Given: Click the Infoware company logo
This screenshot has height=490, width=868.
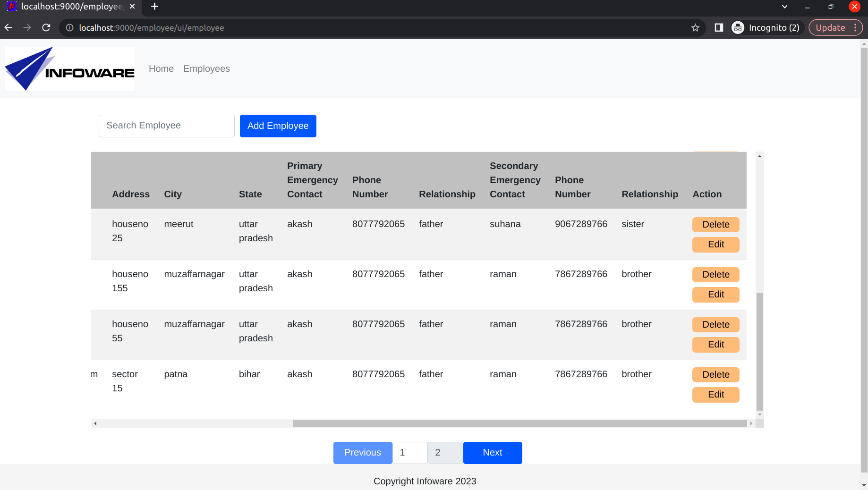Looking at the screenshot, I should tap(69, 68).
